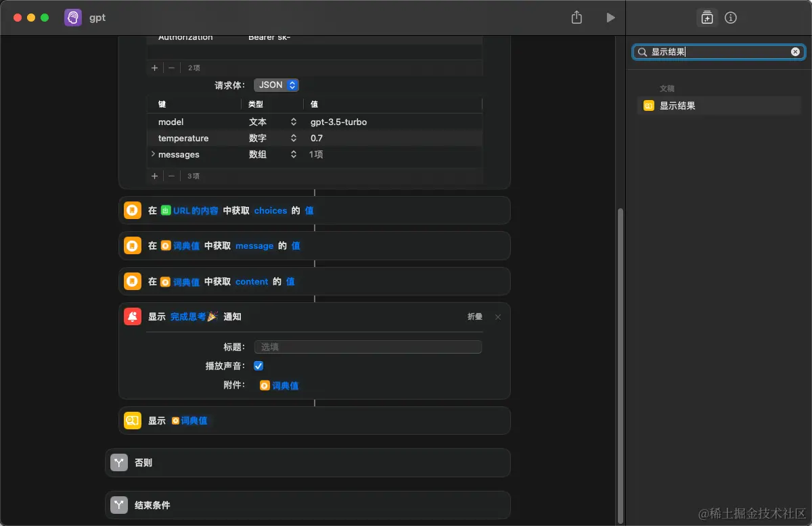Screen dimensions: 812x526
Task: Open the action library panel icon
Action: coord(707,18)
